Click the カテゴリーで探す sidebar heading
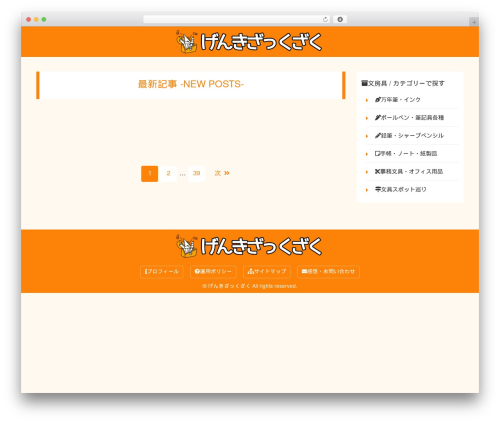Viewport: 500px width, 423px height. tap(403, 83)
